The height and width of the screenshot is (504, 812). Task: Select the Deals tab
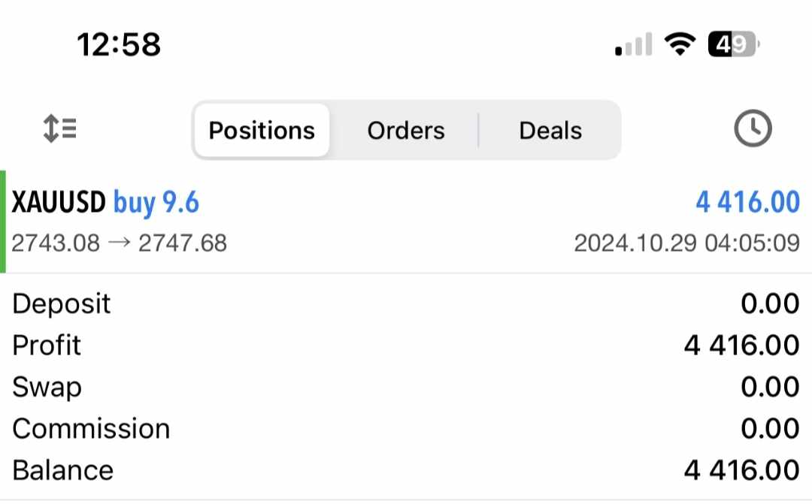point(550,131)
